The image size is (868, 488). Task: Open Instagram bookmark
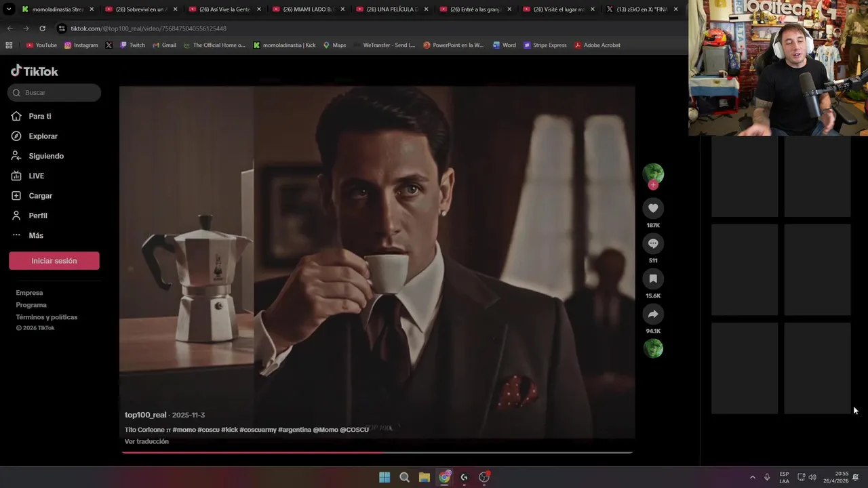tap(81, 45)
